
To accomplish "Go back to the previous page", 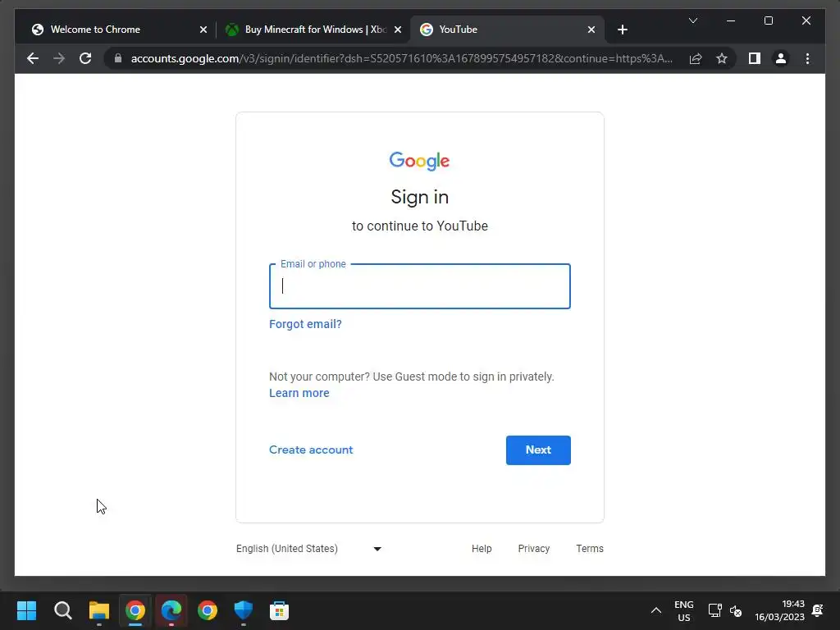I will pos(33,58).
